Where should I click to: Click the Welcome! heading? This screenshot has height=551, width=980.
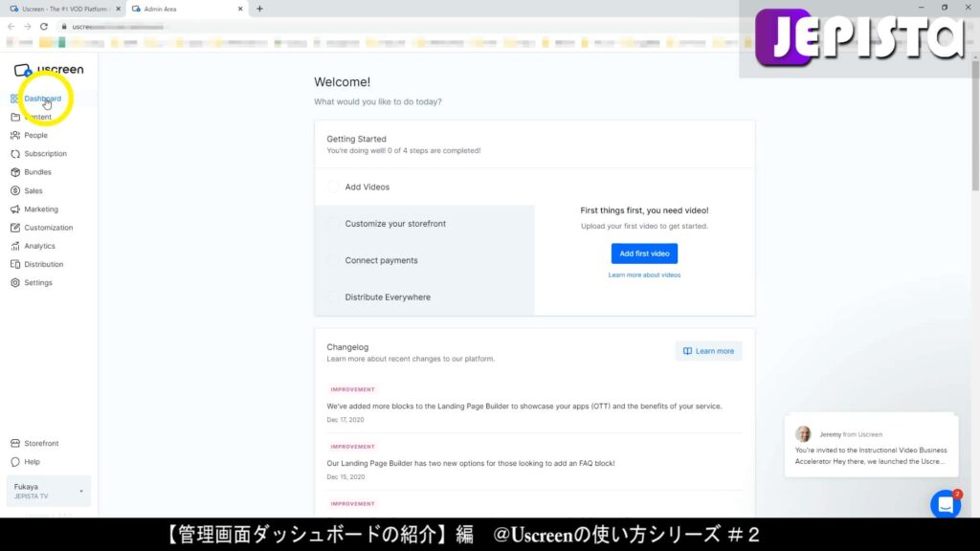point(342,82)
